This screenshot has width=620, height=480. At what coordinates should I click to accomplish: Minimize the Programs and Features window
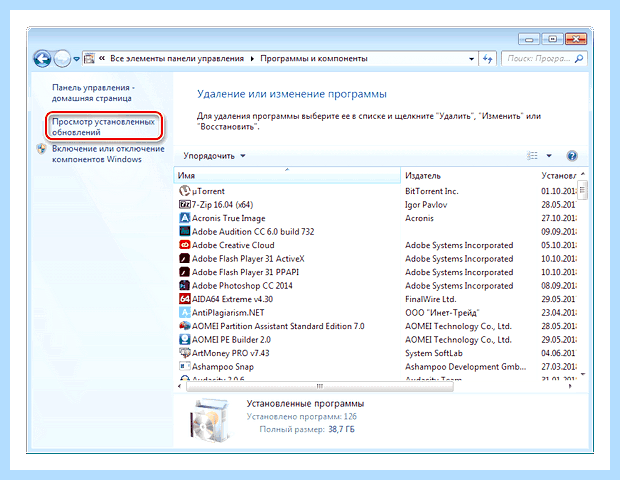529,39
